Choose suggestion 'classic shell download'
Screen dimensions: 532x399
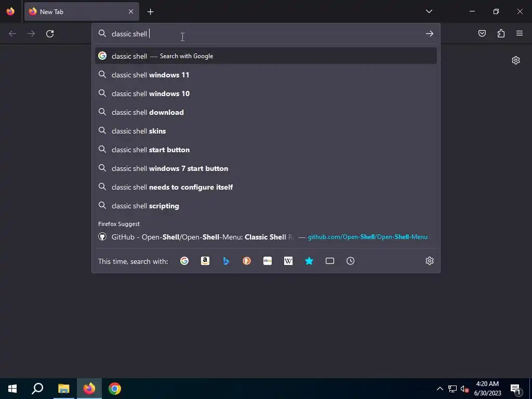pyautogui.click(x=266, y=112)
